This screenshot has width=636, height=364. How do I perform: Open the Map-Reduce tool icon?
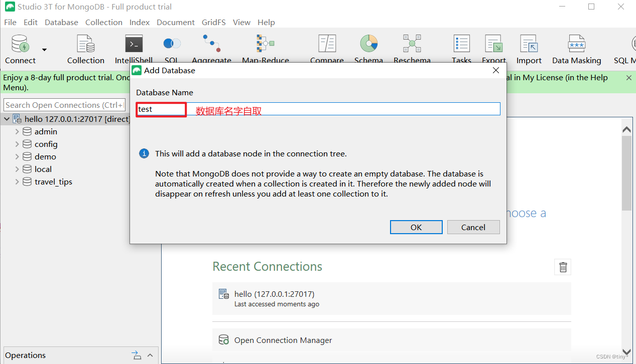click(266, 44)
